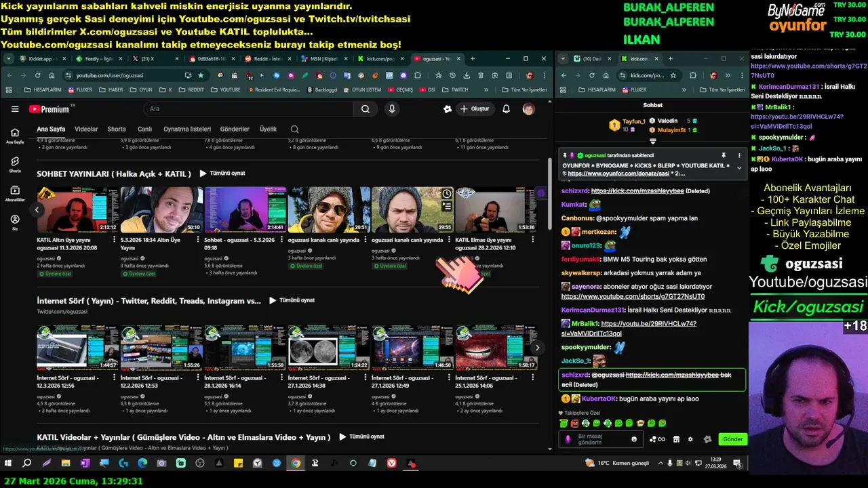
Task: Open REDDIT bookmark folder
Action: (191, 89)
